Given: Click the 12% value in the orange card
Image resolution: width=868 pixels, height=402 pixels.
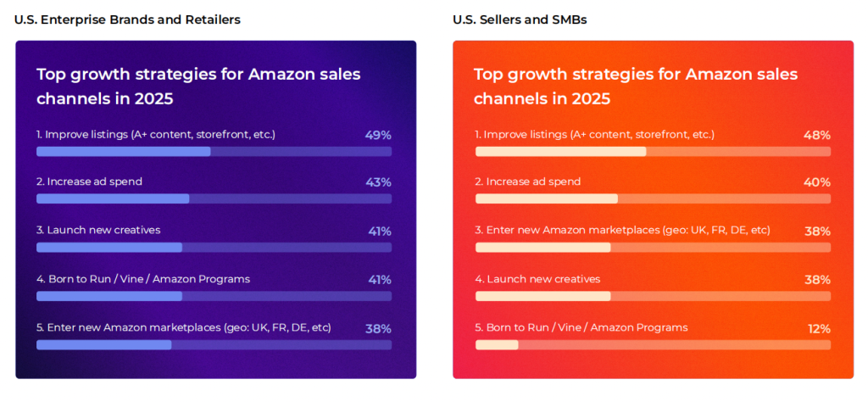Looking at the screenshot, I should coord(818,328).
